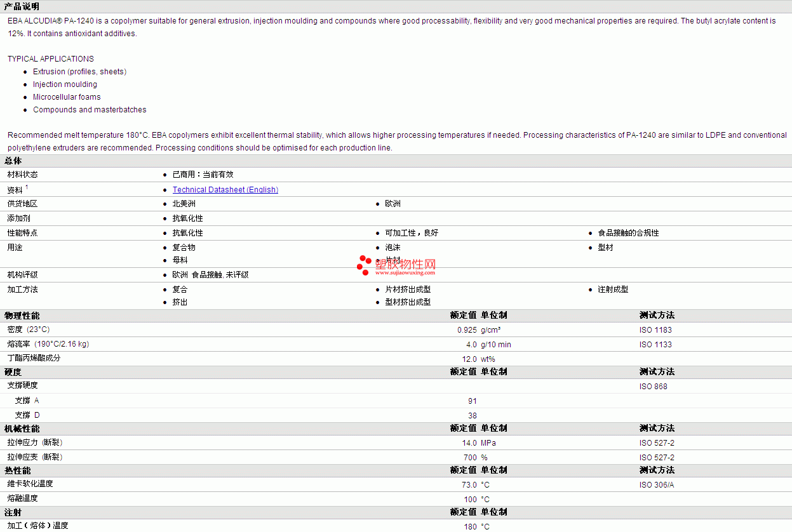Click 泡沫 under 用途
The height and width of the screenshot is (532, 792).
(393, 248)
